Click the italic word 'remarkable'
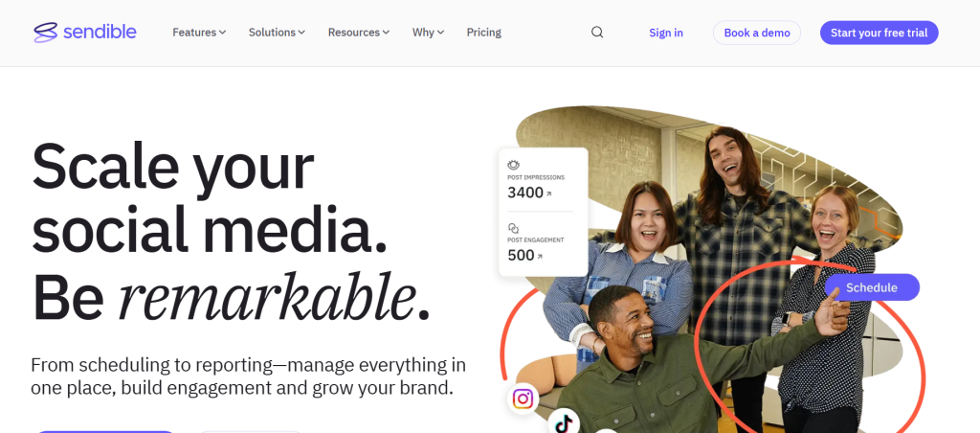Viewport: 980px width, 433px height. pyautogui.click(x=267, y=297)
